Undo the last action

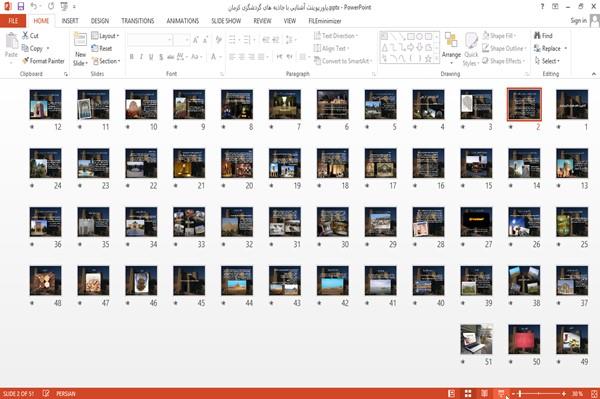(x=34, y=6)
